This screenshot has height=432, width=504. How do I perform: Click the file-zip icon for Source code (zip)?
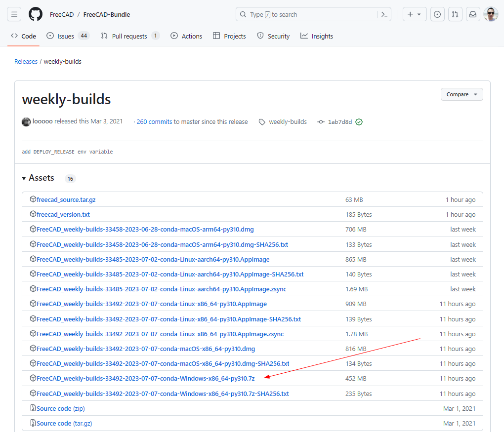(x=33, y=408)
